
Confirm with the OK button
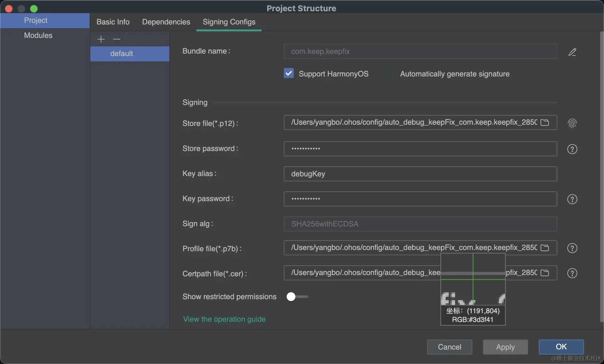(561, 347)
